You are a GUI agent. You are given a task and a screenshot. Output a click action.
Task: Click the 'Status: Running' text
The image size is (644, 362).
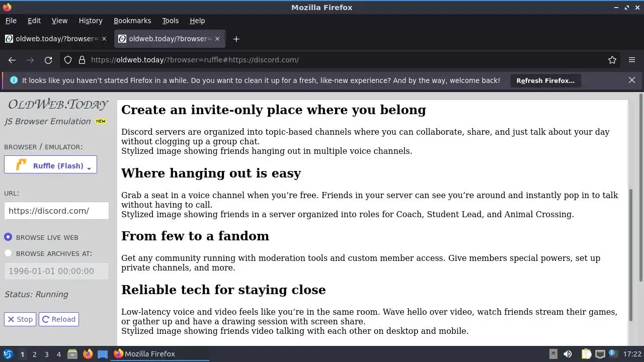(x=36, y=294)
